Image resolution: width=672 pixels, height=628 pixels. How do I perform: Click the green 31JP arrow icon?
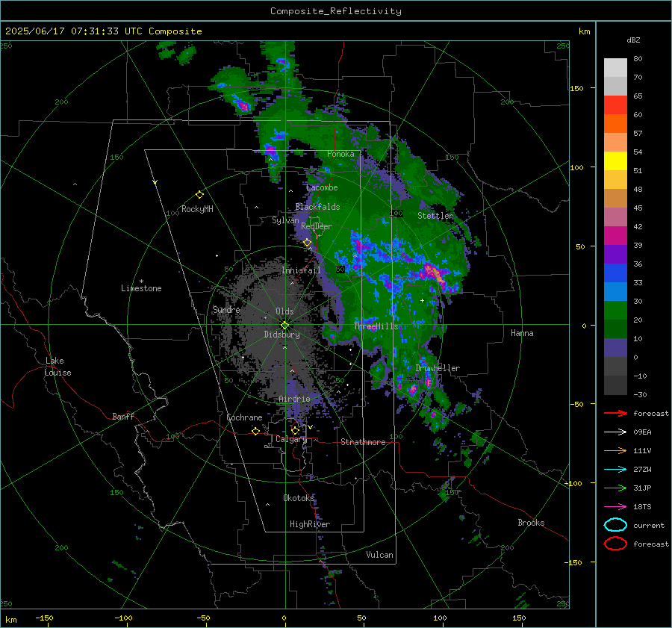pos(615,488)
